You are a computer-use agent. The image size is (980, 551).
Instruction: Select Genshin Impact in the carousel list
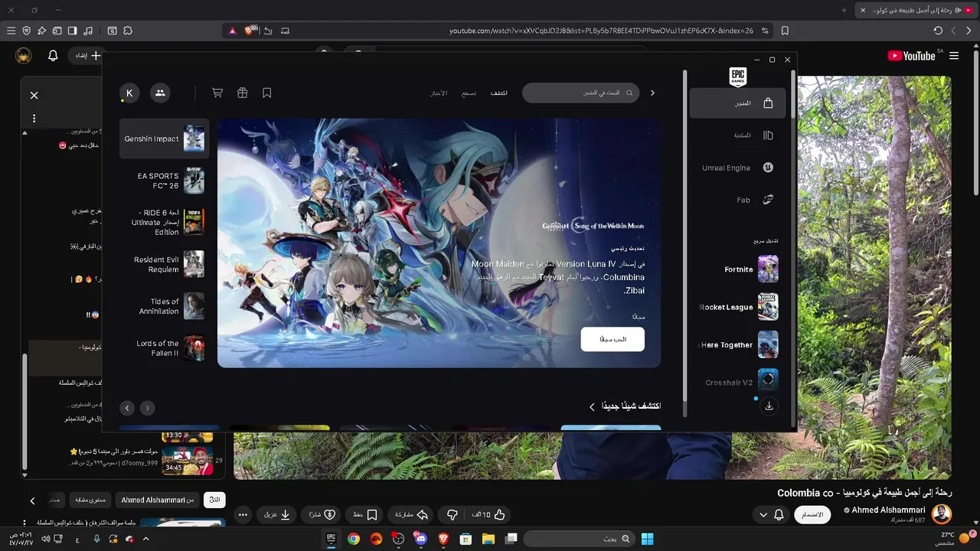[x=164, y=139]
